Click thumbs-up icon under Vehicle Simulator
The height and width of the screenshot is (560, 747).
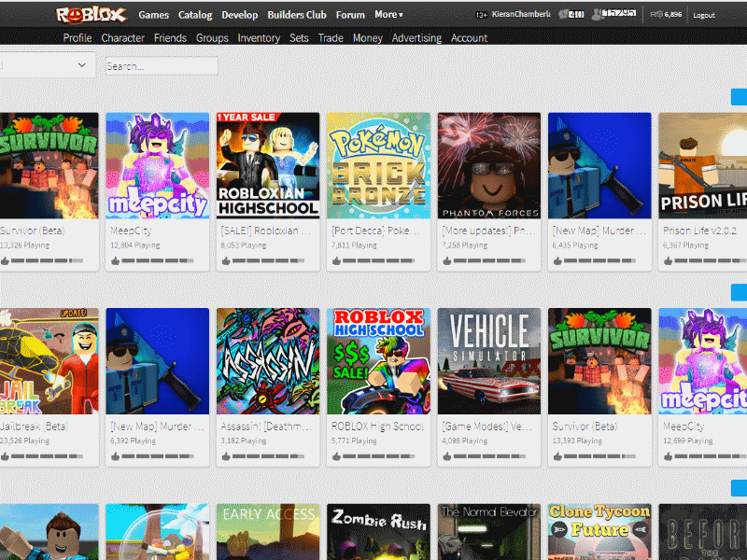click(x=446, y=455)
